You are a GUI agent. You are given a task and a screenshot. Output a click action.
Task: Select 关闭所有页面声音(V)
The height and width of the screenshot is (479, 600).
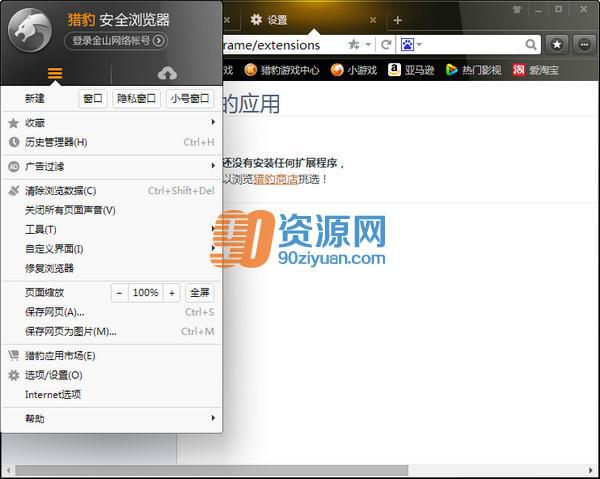pos(111,210)
